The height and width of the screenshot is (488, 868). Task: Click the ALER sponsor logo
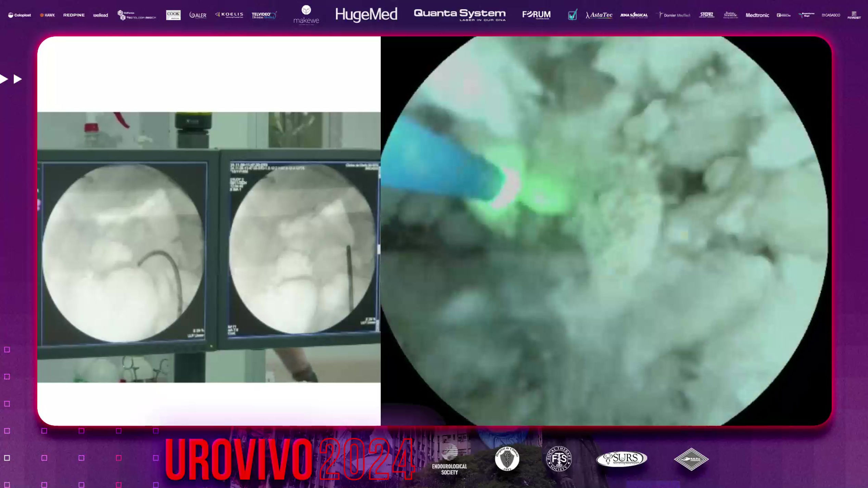pyautogui.click(x=198, y=15)
